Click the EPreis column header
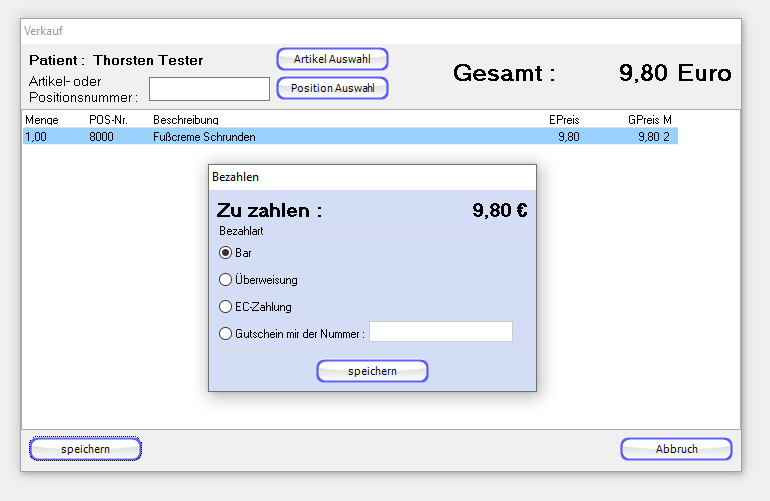This screenshot has width=770, height=501. point(564,120)
